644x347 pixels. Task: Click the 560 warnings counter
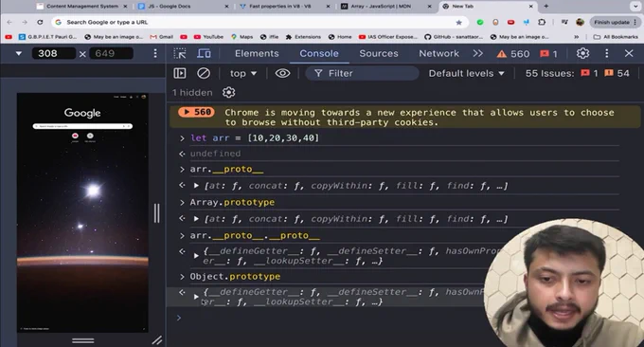coord(513,54)
